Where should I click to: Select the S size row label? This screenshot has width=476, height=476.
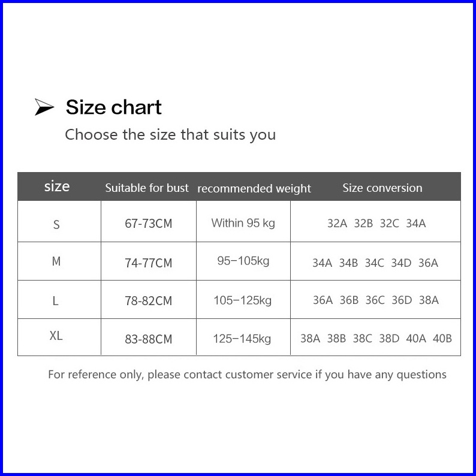(56, 225)
